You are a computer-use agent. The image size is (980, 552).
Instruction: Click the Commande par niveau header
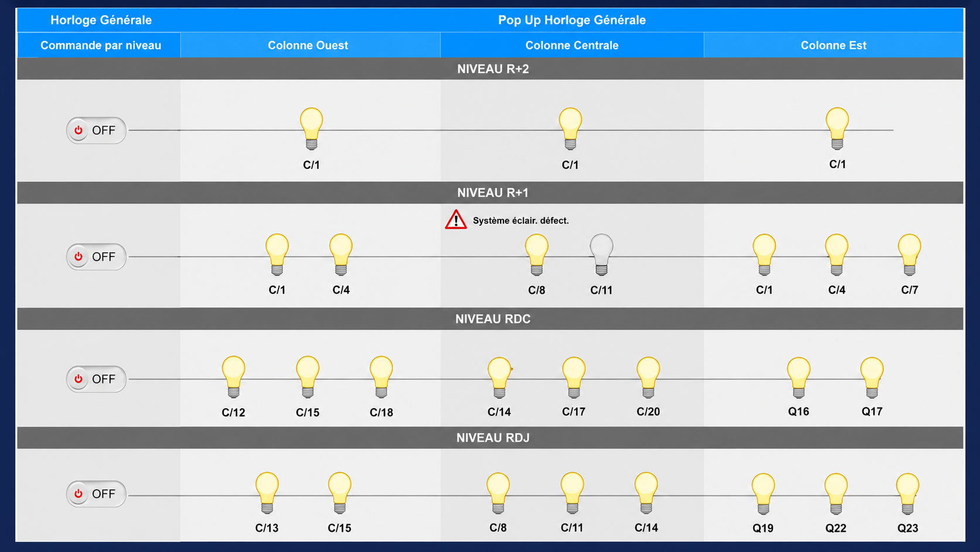101,45
